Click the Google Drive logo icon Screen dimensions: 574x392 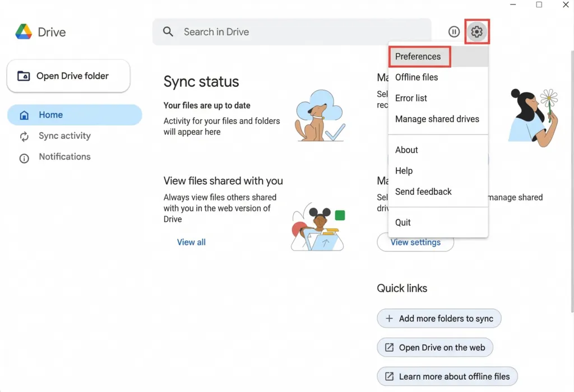pyautogui.click(x=24, y=32)
